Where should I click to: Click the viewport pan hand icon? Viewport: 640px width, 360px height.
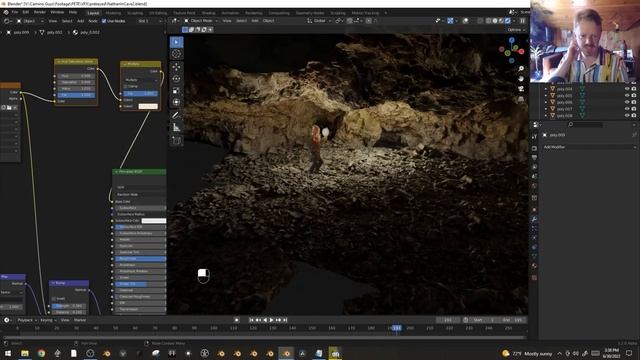[x=521, y=78]
